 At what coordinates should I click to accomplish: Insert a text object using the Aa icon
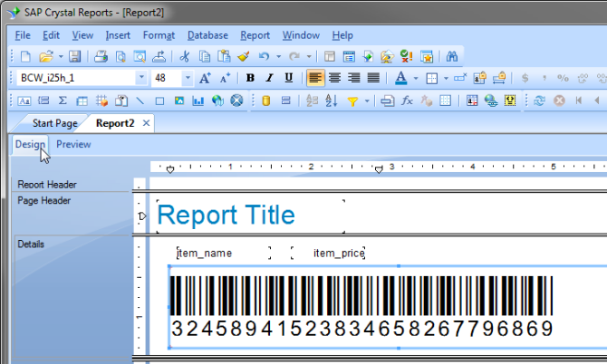[x=24, y=101]
